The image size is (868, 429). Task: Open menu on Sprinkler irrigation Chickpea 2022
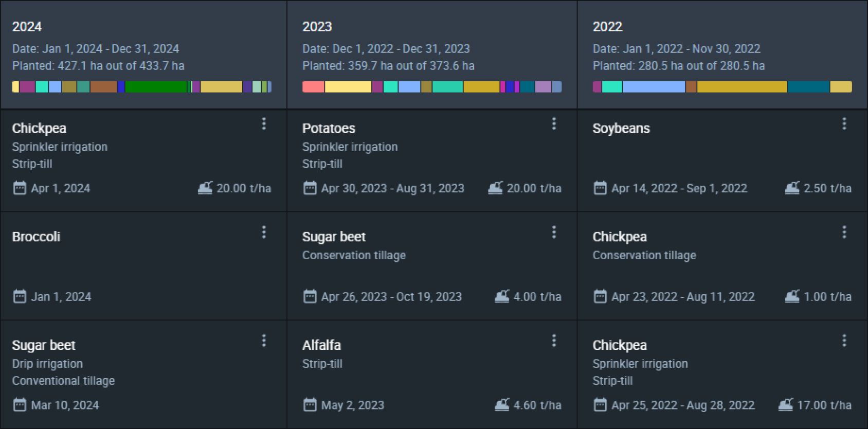click(x=844, y=341)
